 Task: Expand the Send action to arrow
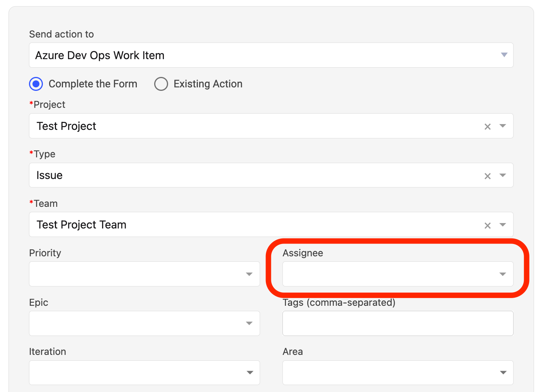click(504, 55)
